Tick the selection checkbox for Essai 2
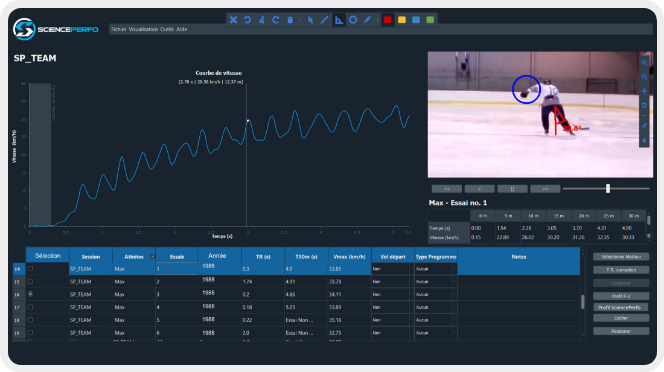The height and width of the screenshot is (372, 664). click(x=30, y=281)
